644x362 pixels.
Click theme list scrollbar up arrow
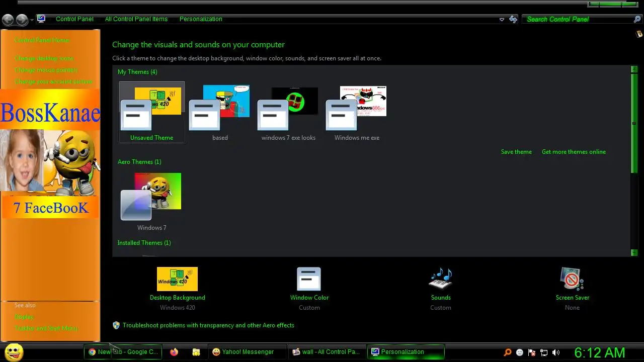tap(634, 69)
